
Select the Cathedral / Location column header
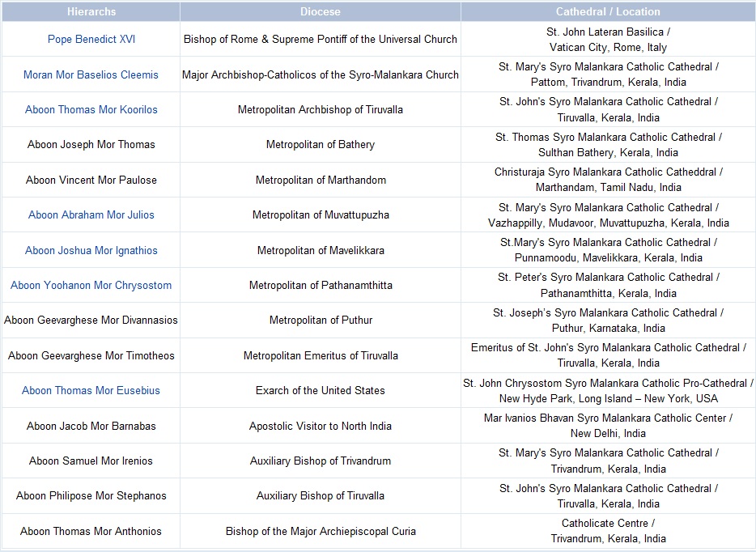pyautogui.click(x=608, y=11)
